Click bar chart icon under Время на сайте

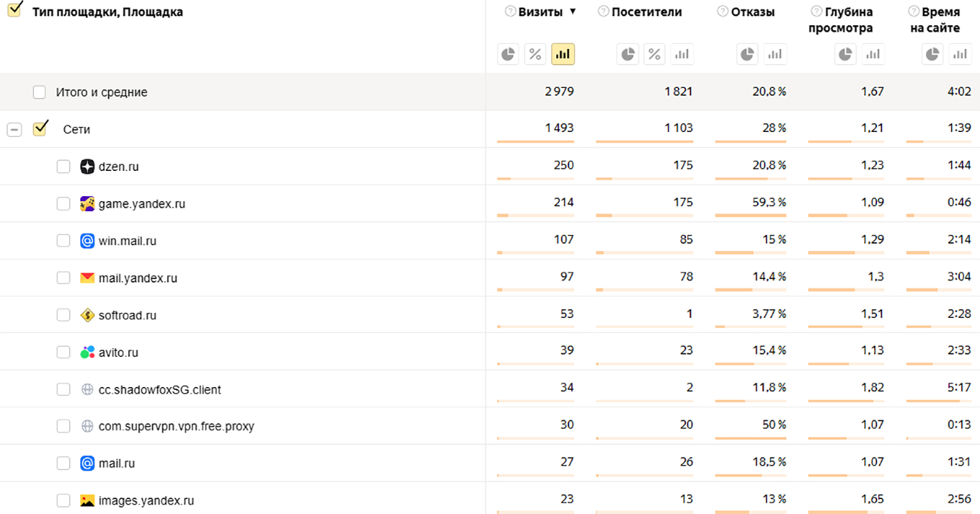coord(960,54)
